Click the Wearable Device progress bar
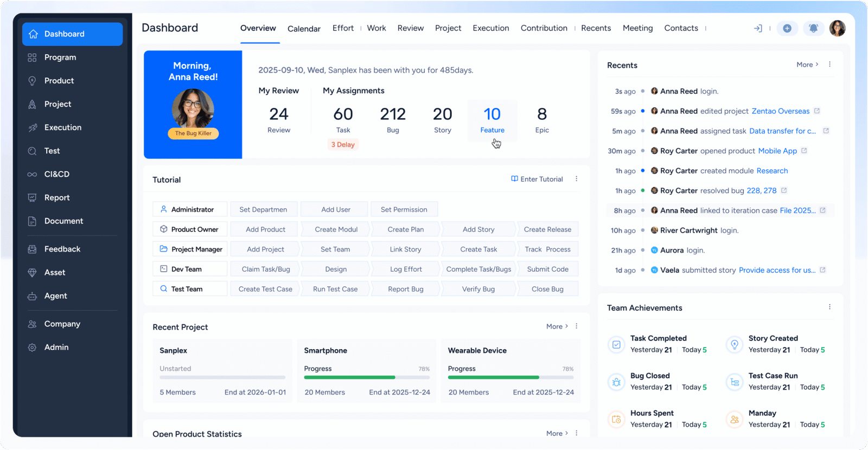The height and width of the screenshot is (450, 868). tap(510, 377)
